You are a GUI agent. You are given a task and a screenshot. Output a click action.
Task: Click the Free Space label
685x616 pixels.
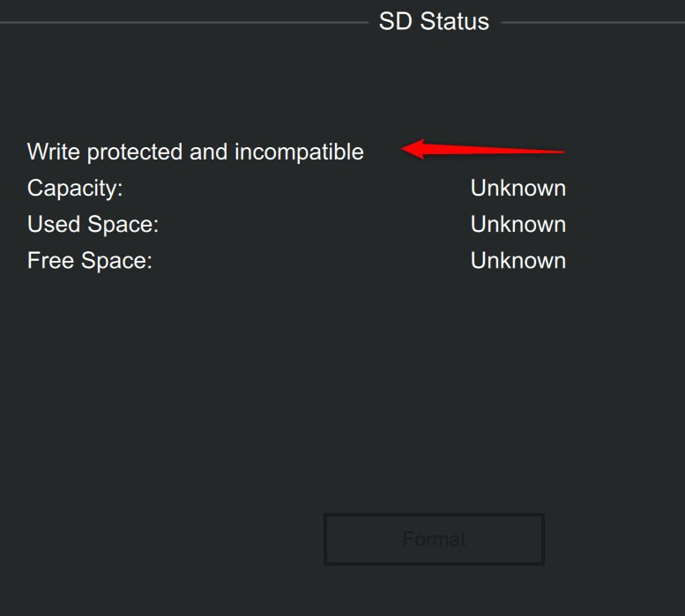tap(90, 261)
